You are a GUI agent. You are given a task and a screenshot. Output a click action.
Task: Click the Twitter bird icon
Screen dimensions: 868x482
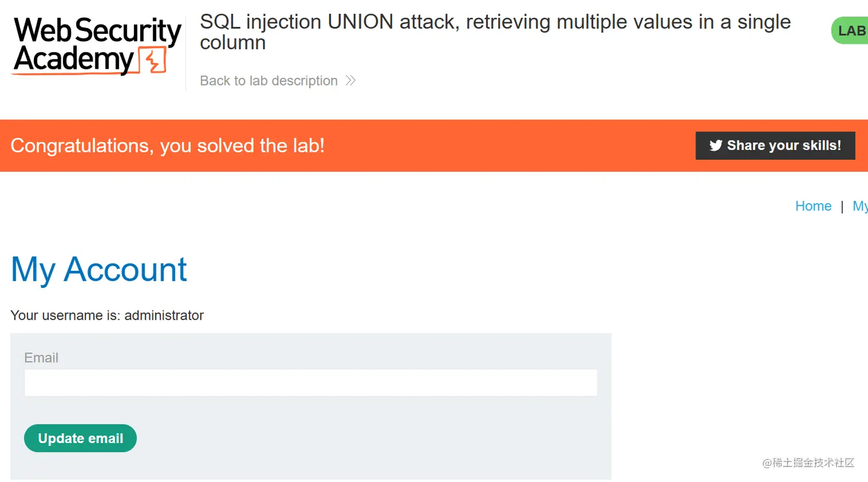(715, 146)
